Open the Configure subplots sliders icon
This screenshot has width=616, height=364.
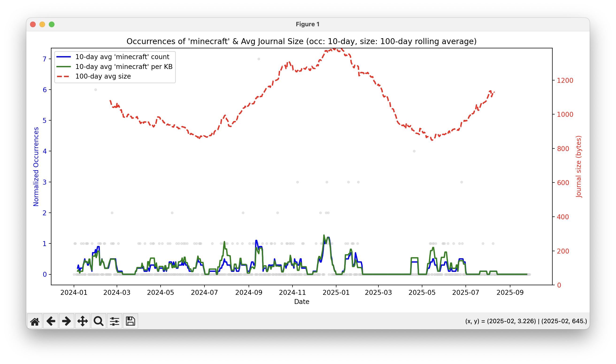click(114, 321)
